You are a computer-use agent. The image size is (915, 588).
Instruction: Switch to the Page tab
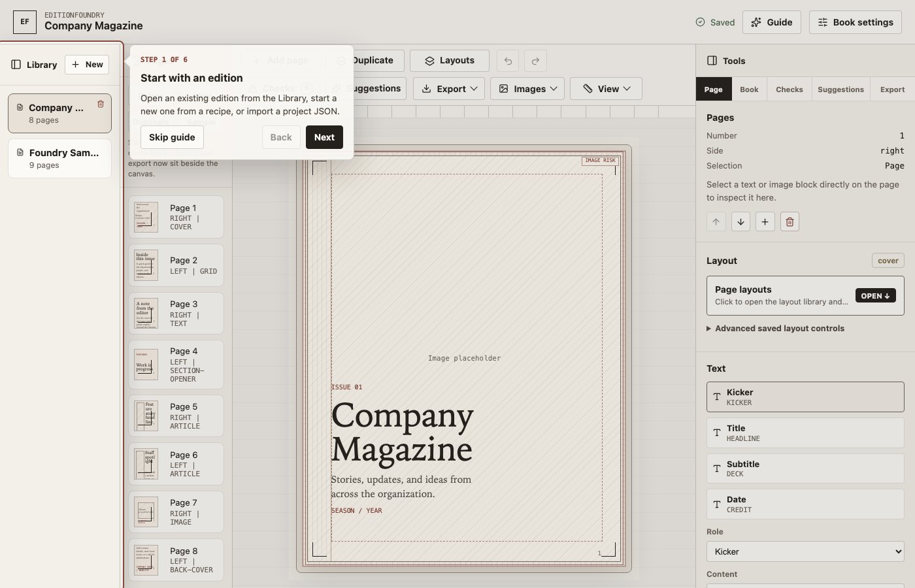(713, 90)
